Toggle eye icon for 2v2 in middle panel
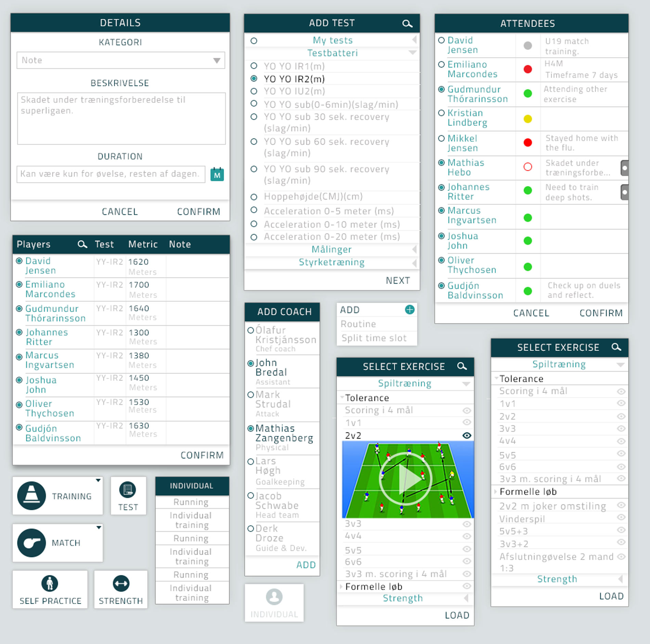Screen dimensions: 650x644 click(x=467, y=435)
